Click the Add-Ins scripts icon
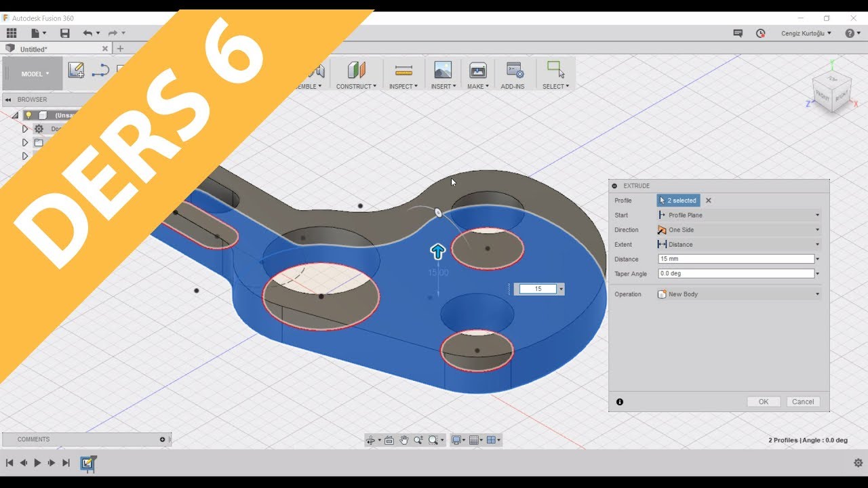This screenshot has width=868, height=488. pos(515,70)
